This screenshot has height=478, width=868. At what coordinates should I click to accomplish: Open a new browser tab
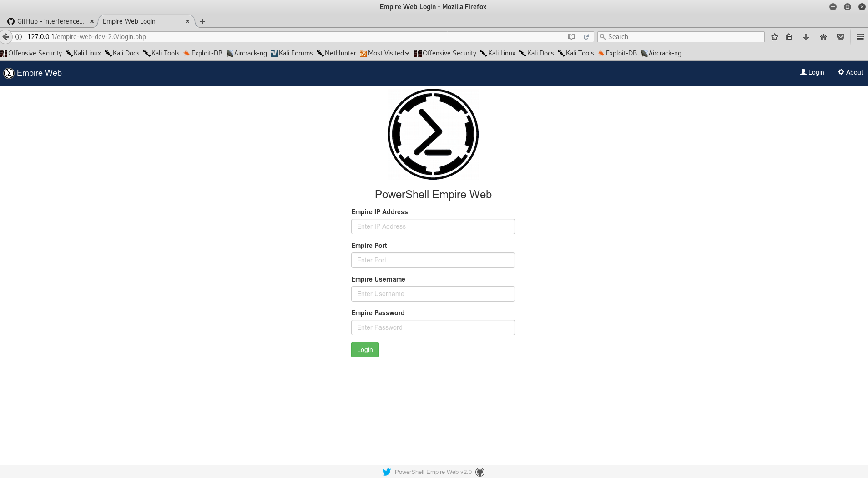click(202, 21)
